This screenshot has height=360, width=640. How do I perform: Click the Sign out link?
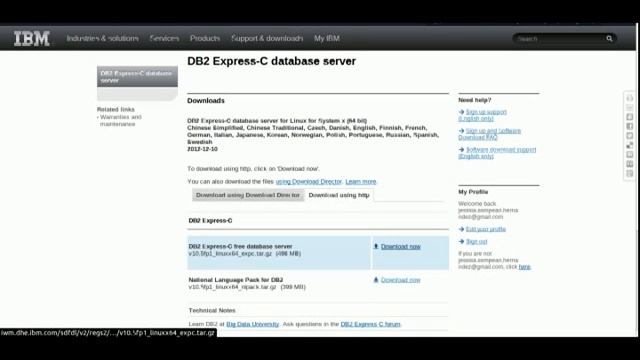476,242
